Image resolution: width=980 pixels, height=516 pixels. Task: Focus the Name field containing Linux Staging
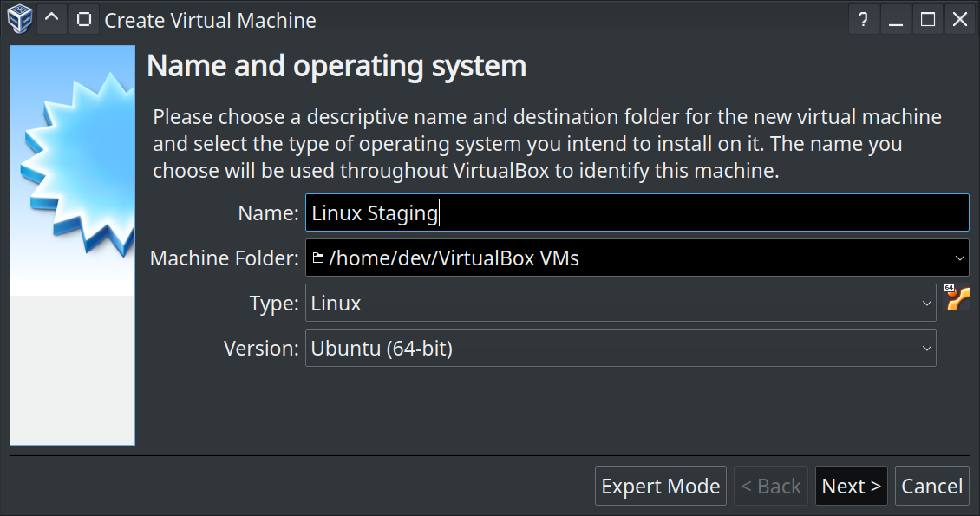click(637, 212)
